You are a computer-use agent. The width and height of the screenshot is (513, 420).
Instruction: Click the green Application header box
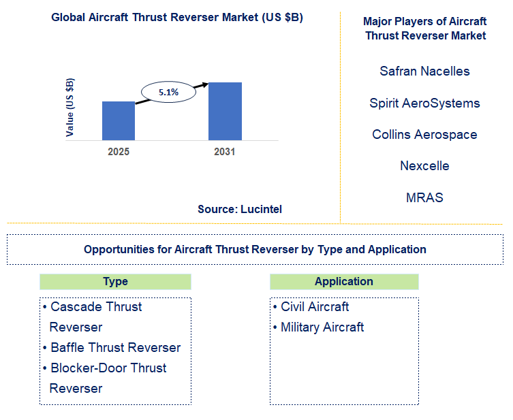[344, 282]
